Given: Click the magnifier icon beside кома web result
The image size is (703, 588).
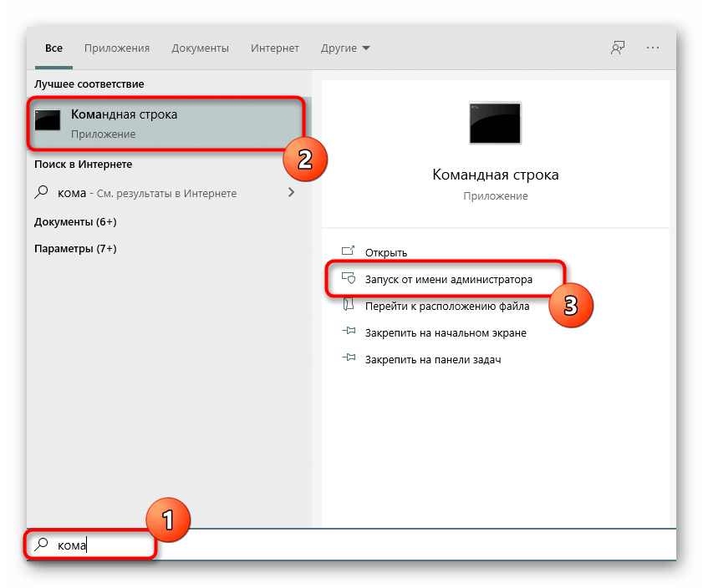Looking at the screenshot, I should click(x=42, y=193).
